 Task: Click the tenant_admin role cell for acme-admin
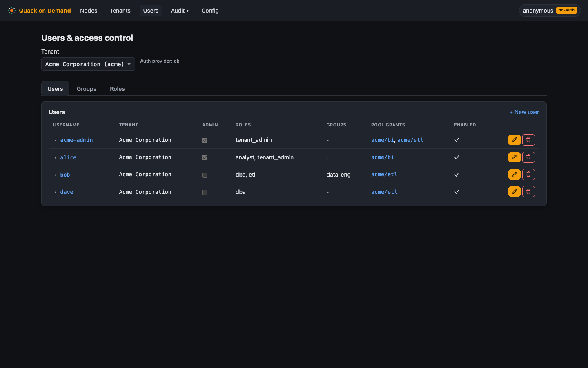254,140
